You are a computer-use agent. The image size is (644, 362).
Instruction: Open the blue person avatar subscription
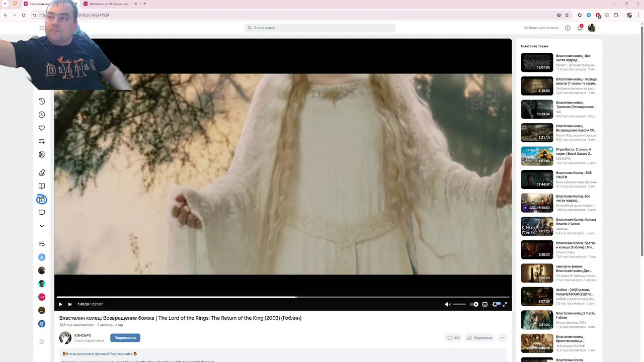point(42,257)
